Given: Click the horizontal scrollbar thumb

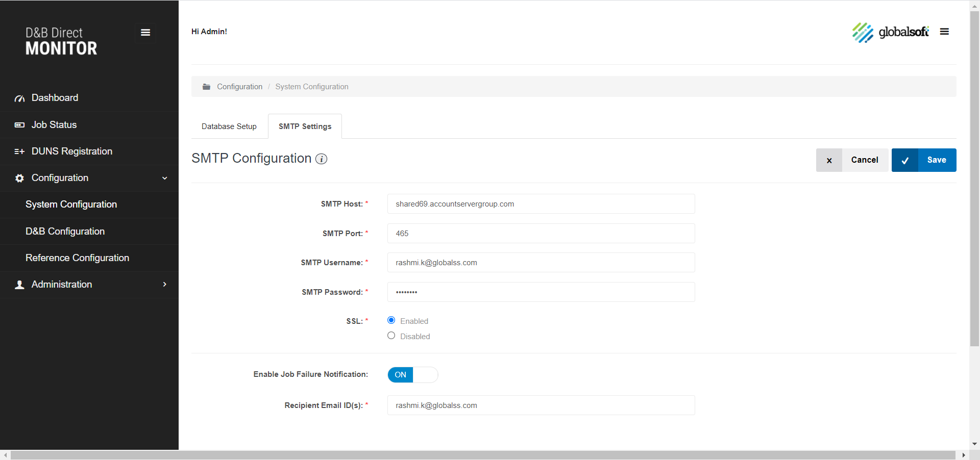Looking at the screenshot, I should pos(483,455).
